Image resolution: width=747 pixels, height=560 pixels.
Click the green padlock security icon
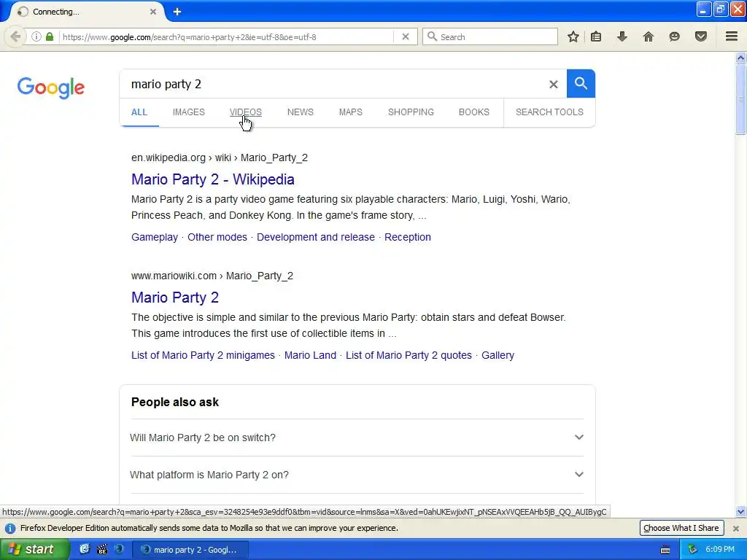(x=50, y=36)
